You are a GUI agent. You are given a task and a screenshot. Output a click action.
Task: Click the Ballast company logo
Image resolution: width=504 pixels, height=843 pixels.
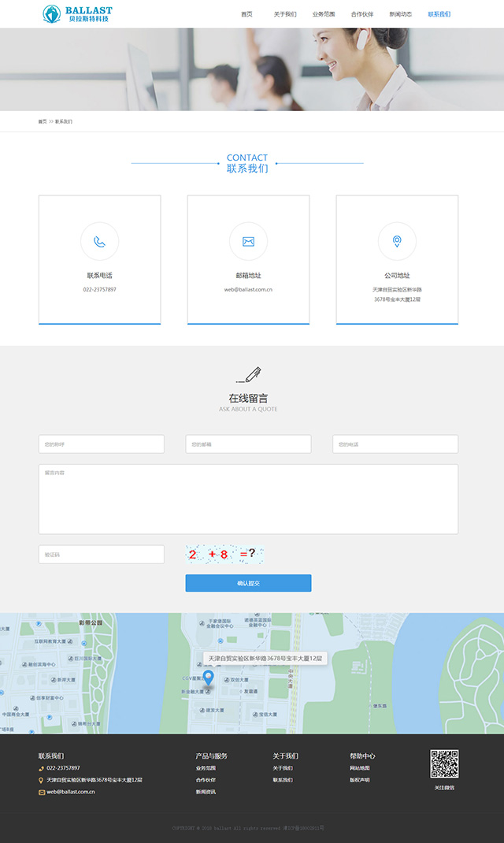pyautogui.click(x=77, y=13)
